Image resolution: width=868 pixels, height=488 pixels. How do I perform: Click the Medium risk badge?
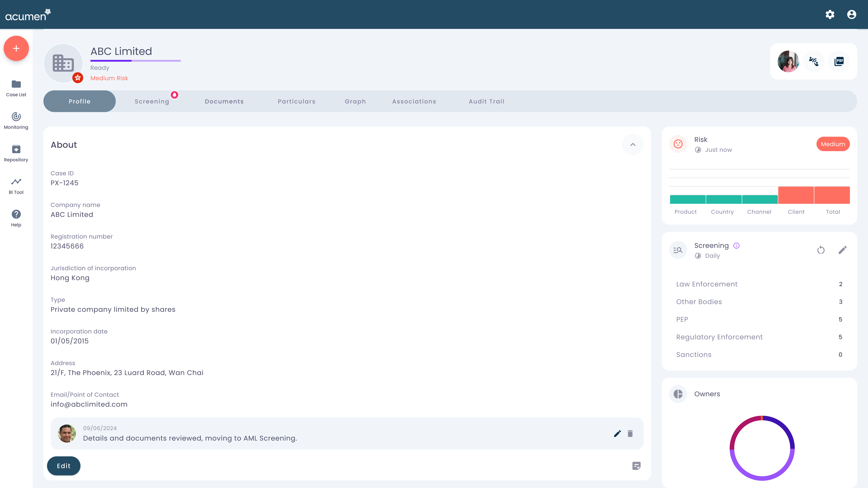click(x=833, y=144)
